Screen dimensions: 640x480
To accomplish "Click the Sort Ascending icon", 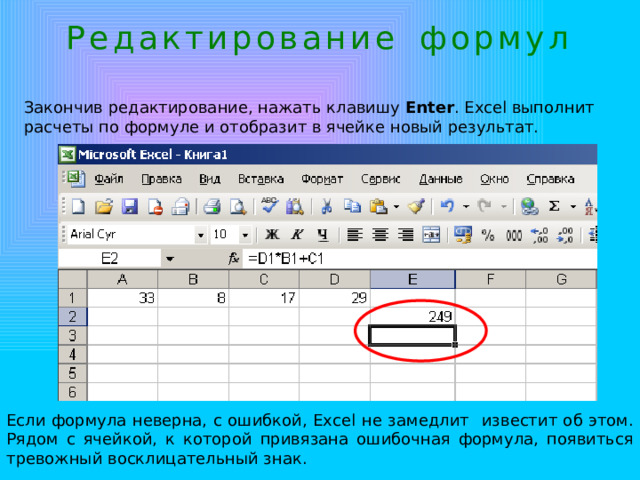I will 591,207.
